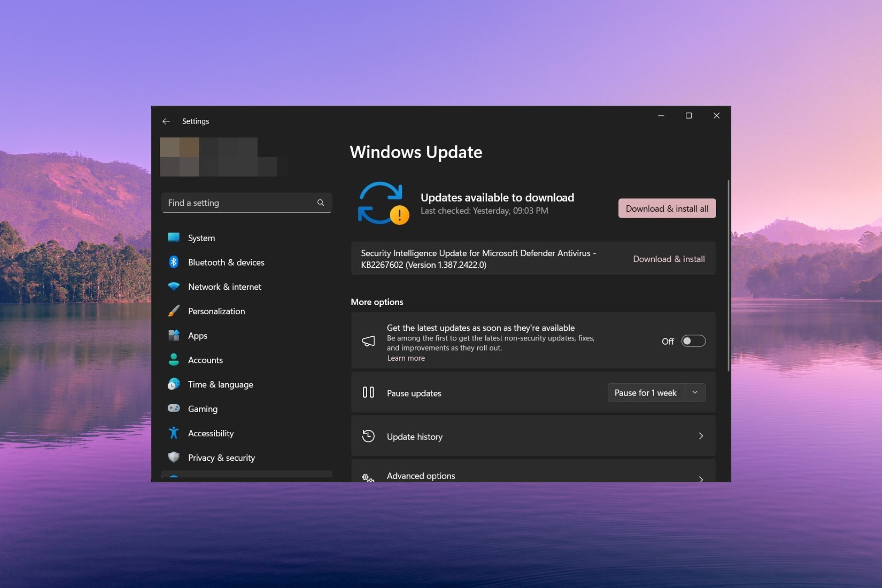Screen dimensions: 882x588
Task: Maximize the Settings window
Action: (689, 116)
